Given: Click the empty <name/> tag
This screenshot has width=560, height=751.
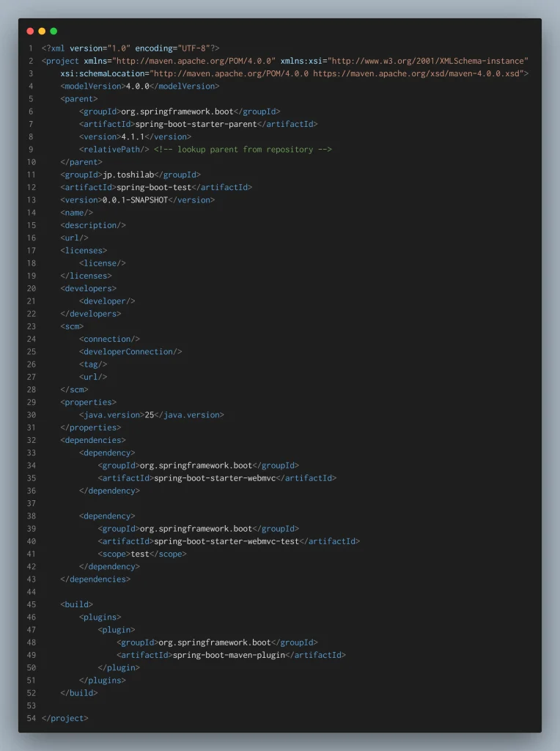Looking at the screenshot, I should pos(76,213).
